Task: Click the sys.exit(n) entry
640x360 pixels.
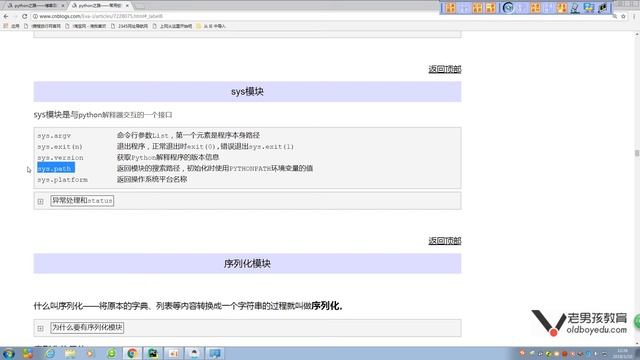Action: (x=60, y=147)
